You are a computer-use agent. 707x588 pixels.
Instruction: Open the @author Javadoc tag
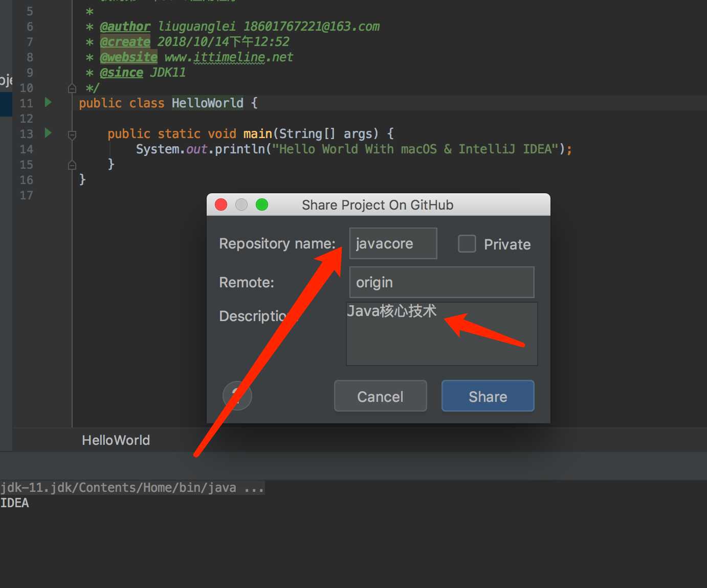[125, 27]
